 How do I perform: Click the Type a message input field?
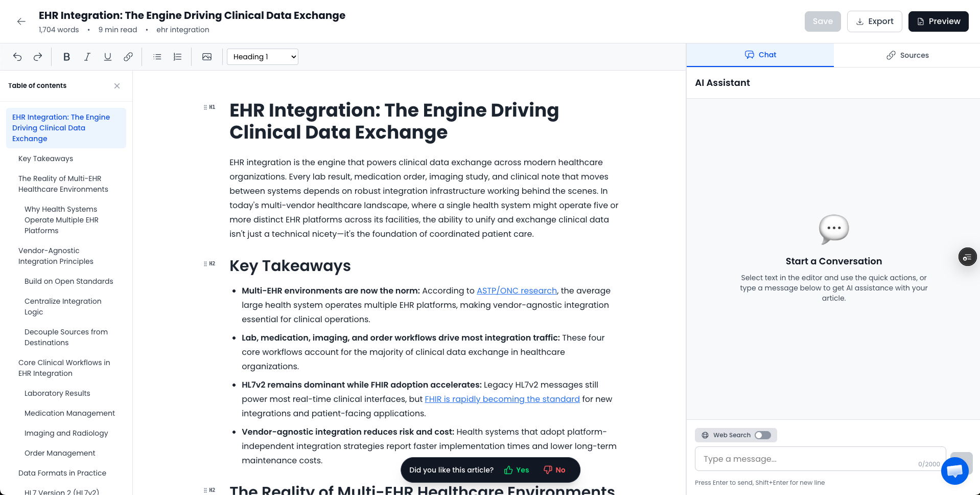pos(807,459)
